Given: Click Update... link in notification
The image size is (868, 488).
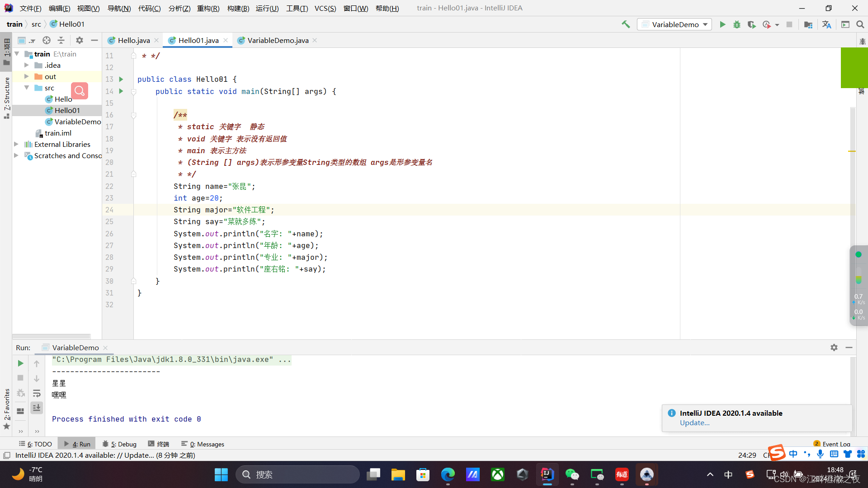Looking at the screenshot, I should (694, 423).
